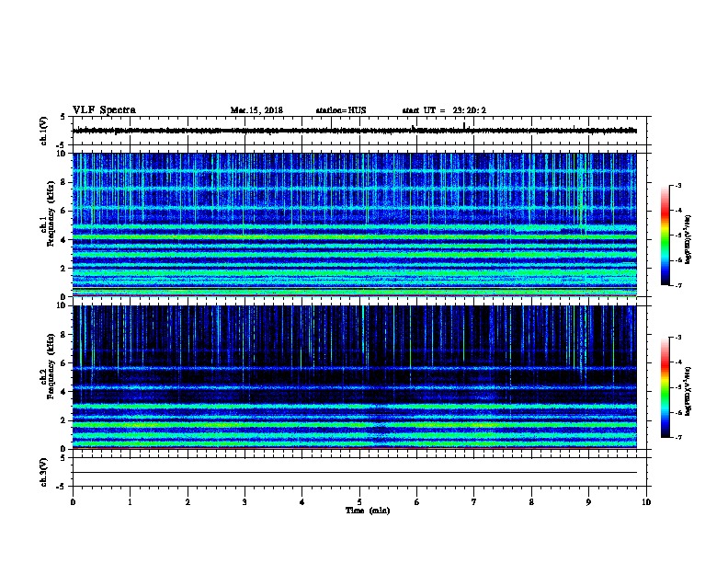The height and width of the screenshot is (563, 728).
Task: Click the ch.2 colorbar label 'log(PSD)(V^2/Hz)'
Action: [688, 392]
